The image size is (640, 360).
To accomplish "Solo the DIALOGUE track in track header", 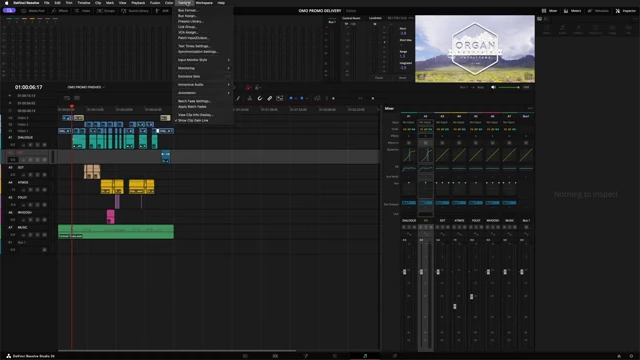I will (x=38, y=144).
